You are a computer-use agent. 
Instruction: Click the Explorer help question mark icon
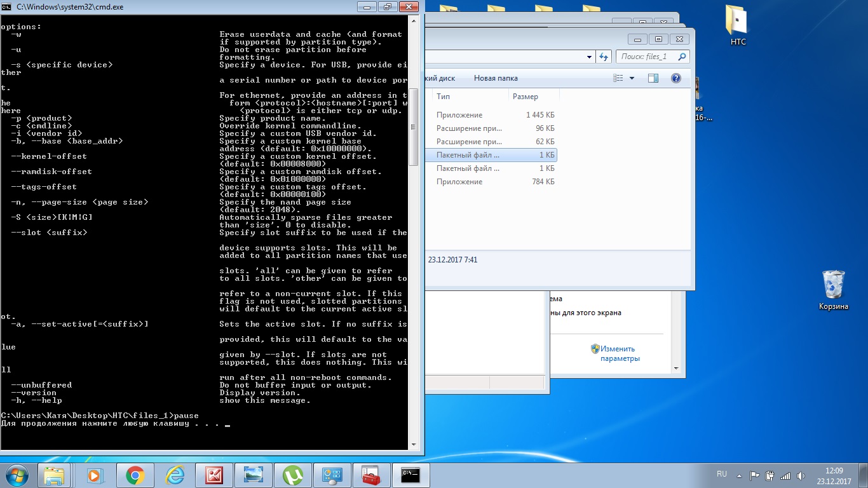point(676,78)
